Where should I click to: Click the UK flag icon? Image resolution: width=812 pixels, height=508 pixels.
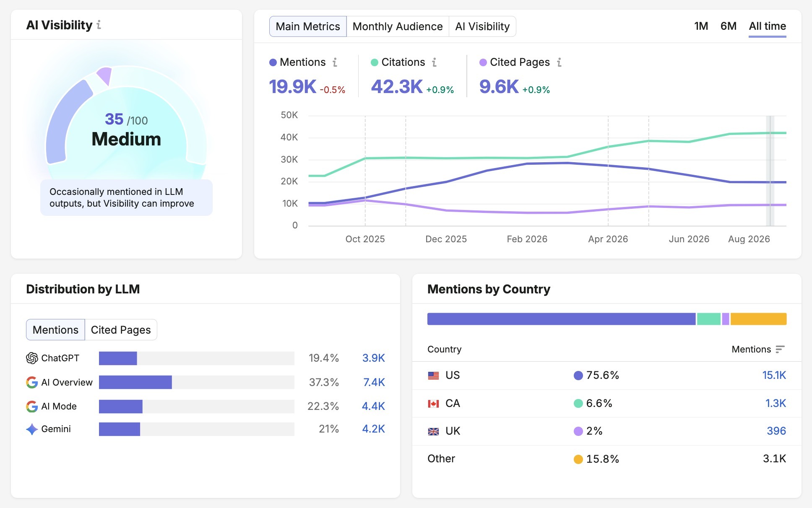433,431
